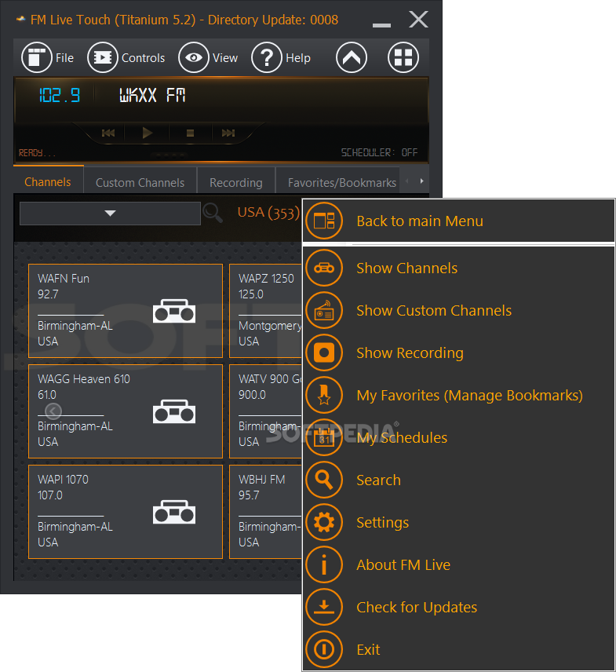The height and width of the screenshot is (672, 616).
Task: Click the My Schedules calendar icon
Action: [x=324, y=437]
